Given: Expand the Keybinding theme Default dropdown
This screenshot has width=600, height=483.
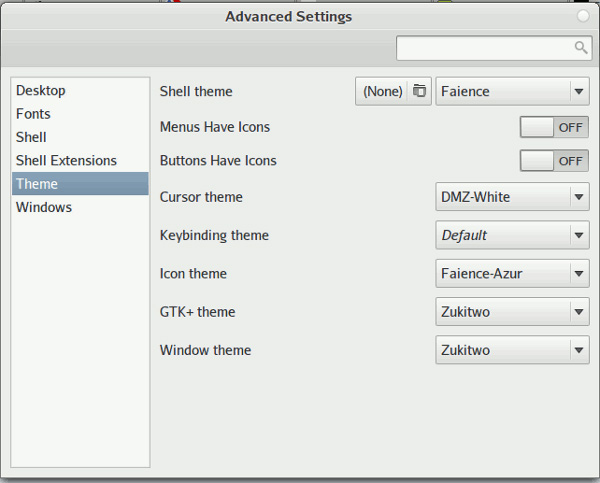Looking at the screenshot, I should [x=512, y=236].
